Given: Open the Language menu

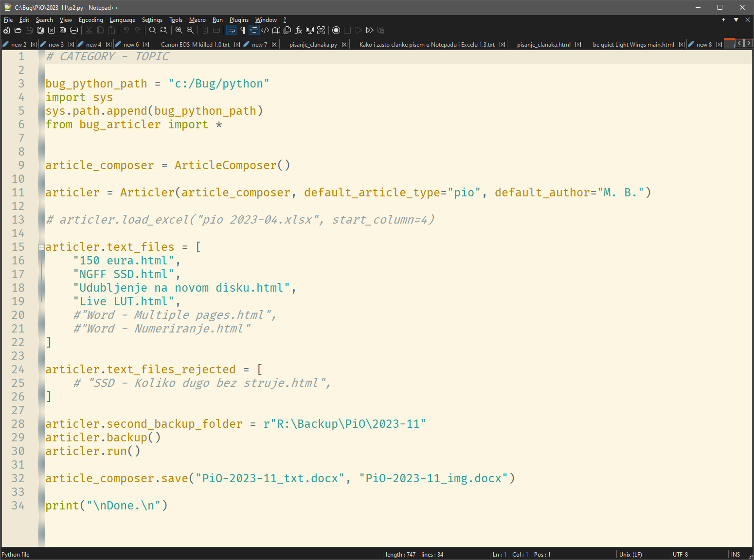Looking at the screenshot, I should [x=123, y=20].
